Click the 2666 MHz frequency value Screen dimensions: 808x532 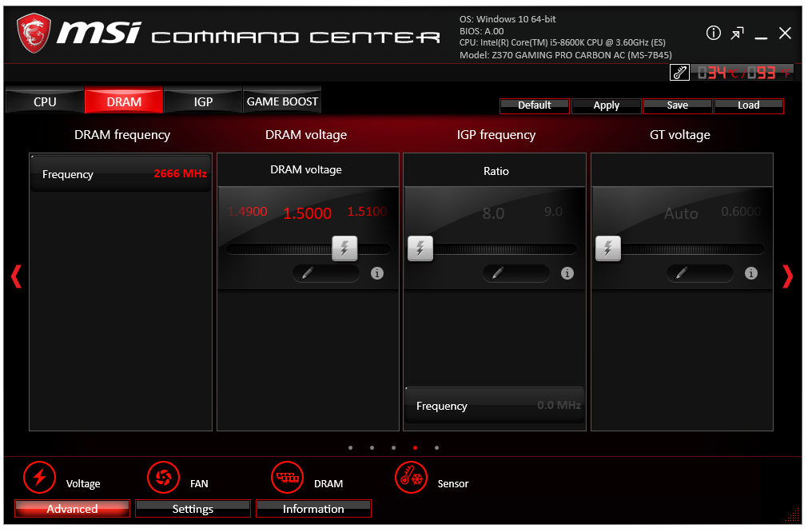(x=181, y=173)
